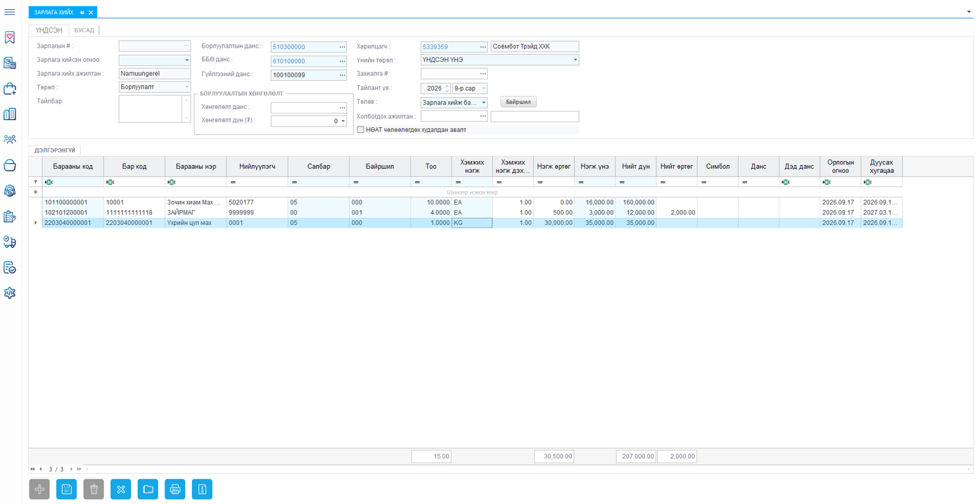Open the delivery truck sidebar module
The image size is (980, 504).
pyautogui.click(x=10, y=242)
